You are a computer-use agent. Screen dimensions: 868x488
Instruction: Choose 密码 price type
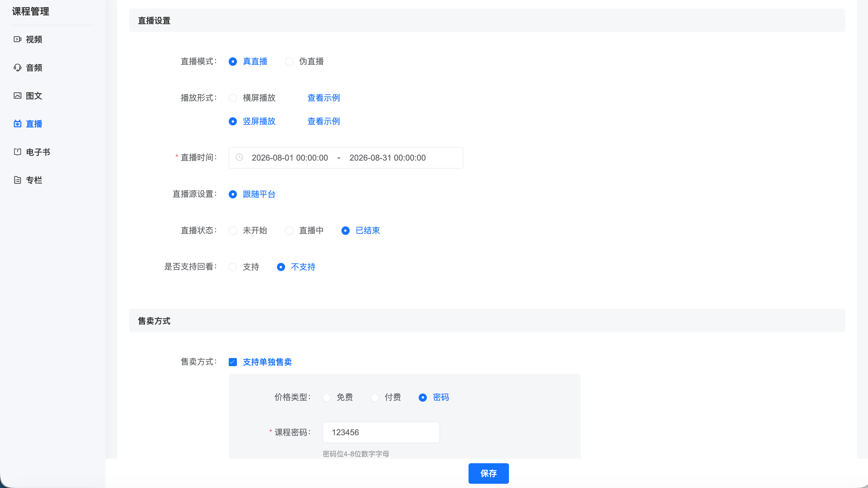coord(434,397)
